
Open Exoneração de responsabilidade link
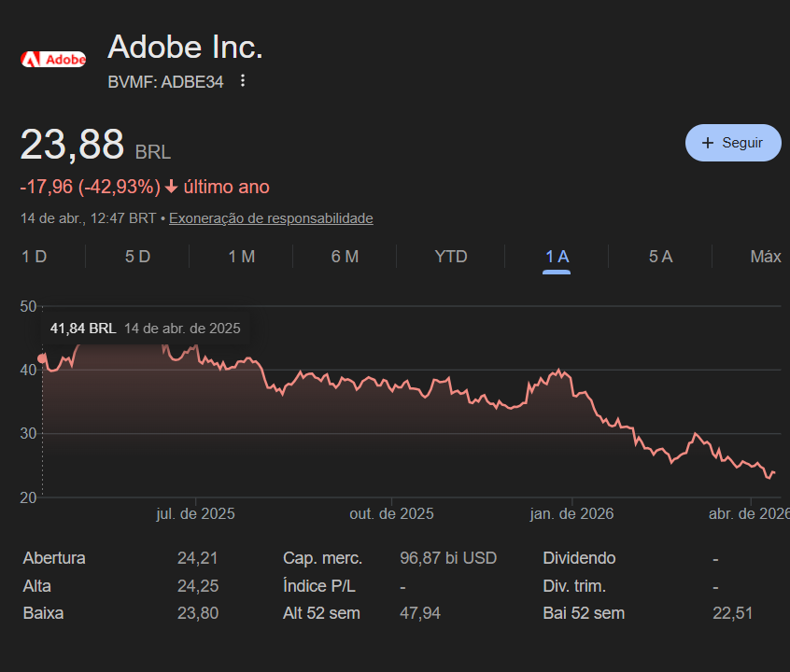(271, 218)
